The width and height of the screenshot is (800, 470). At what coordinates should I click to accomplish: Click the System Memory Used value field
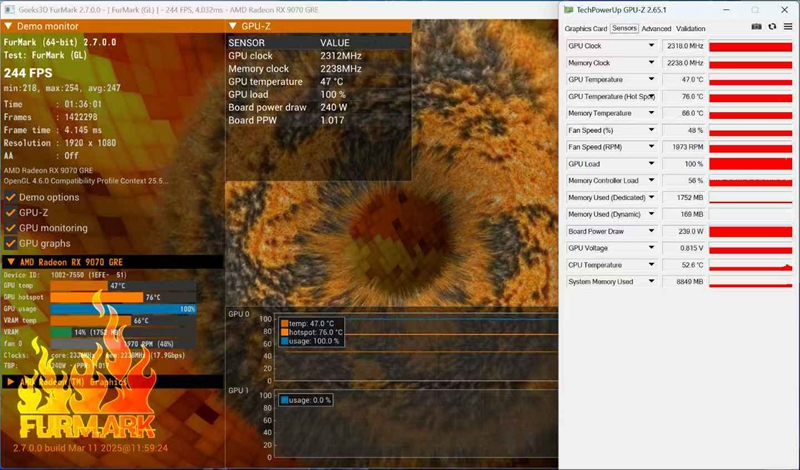pos(685,282)
